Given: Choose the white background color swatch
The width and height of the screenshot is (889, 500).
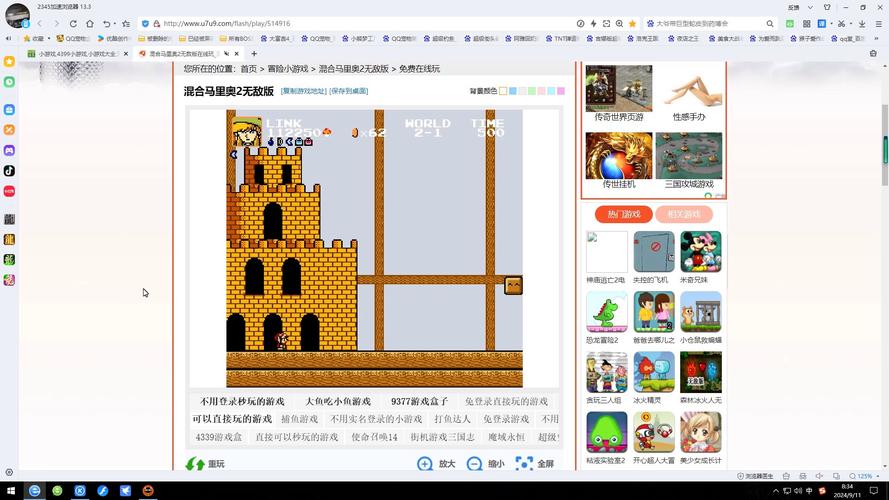Looking at the screenshot, I should (503, 91).
